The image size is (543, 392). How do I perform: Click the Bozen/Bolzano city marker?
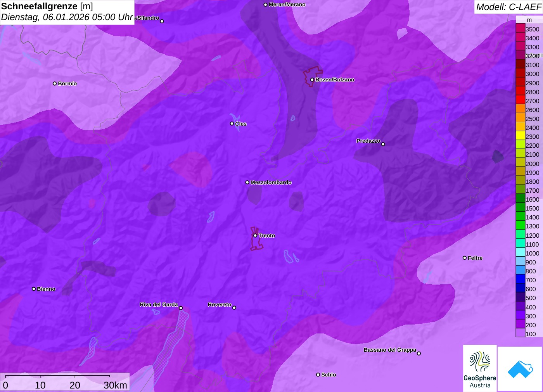click(x=312, y=79)
